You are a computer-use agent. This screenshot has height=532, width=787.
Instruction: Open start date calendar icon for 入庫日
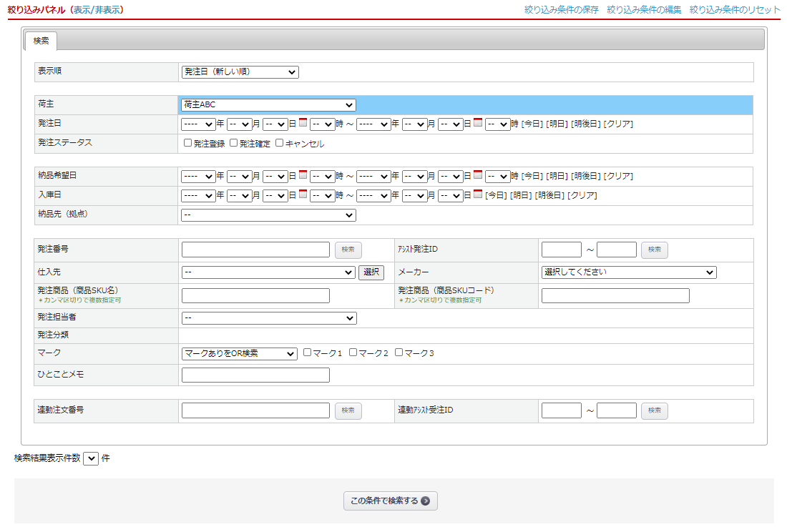303,194
